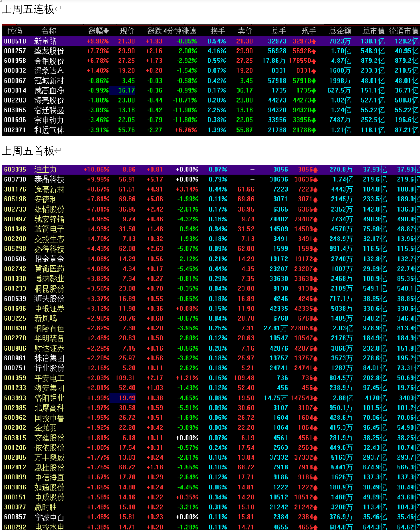Click the 4分钟涨速 column header
The image size is (420, 530).
coord(180,31)
